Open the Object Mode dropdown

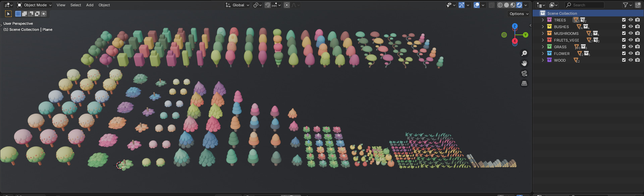pyautogui.click(x=34, y=5)
